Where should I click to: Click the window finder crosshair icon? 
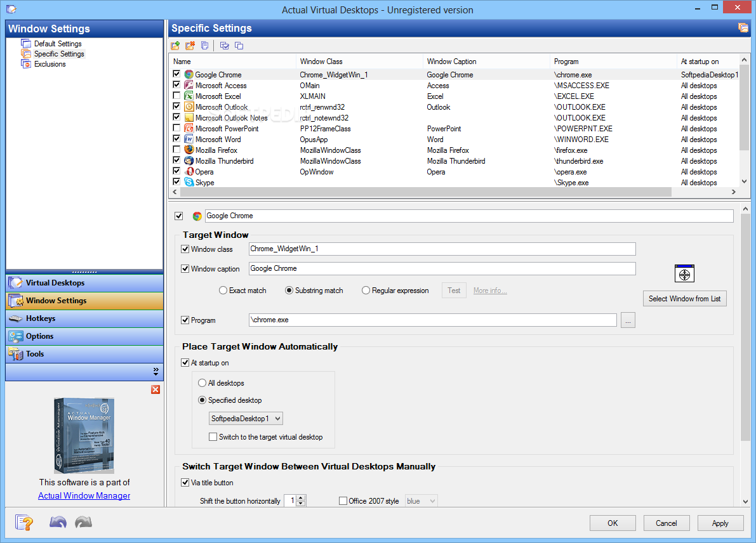[x=684, y=273]
